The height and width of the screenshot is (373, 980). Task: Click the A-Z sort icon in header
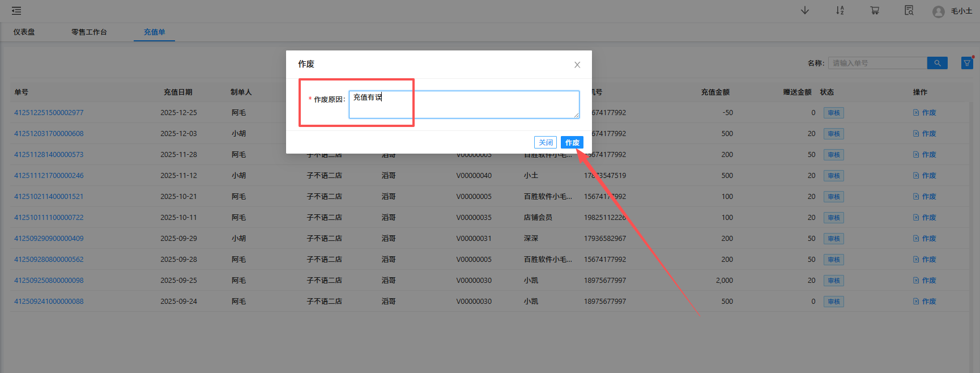pos(840,11)
